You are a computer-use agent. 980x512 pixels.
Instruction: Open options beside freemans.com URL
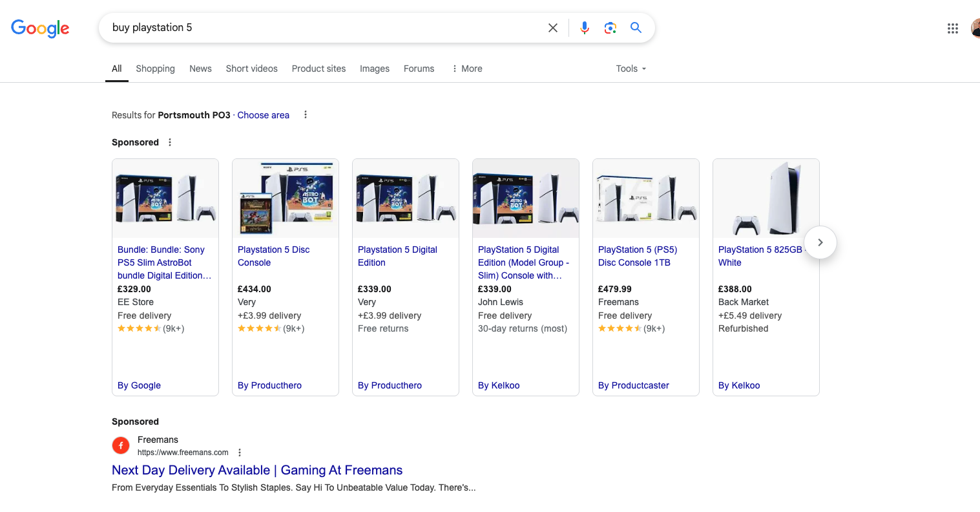point(240,453)
